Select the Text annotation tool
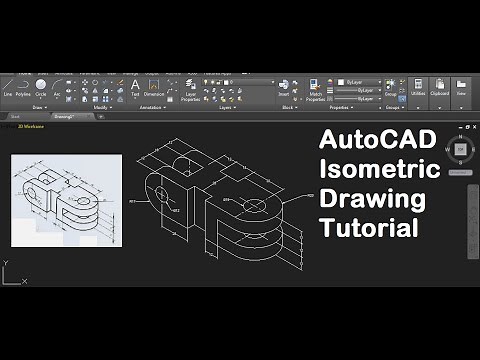This screenshot has height=360, width=480. coord(135,88)
